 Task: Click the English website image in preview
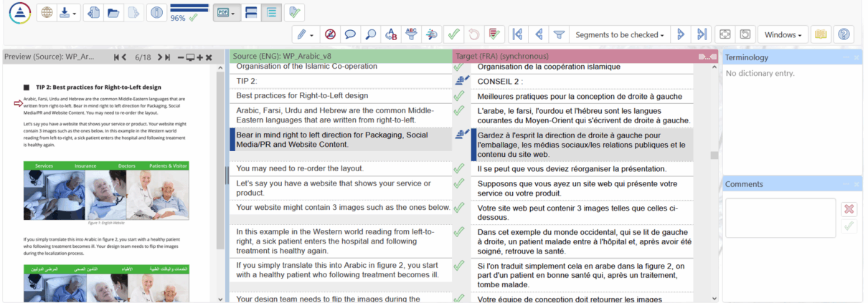[106, 190]
